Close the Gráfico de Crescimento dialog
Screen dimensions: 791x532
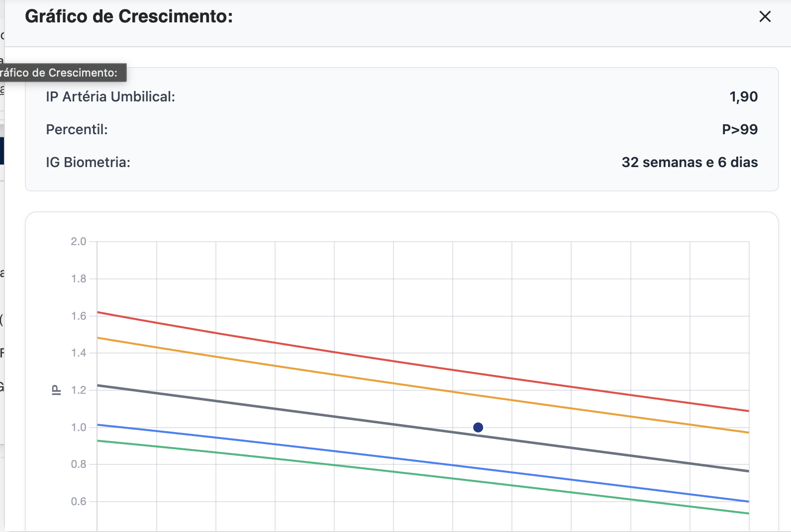(x=765, y=16)
